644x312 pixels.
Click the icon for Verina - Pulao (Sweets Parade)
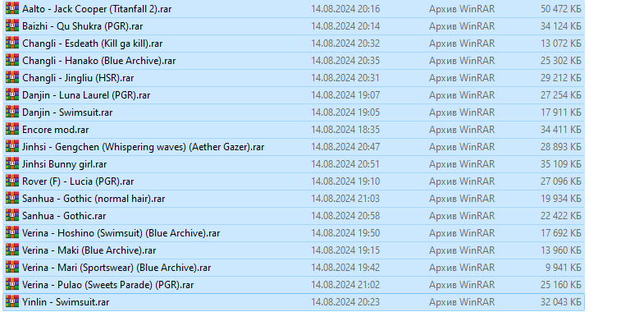[12, 284]
